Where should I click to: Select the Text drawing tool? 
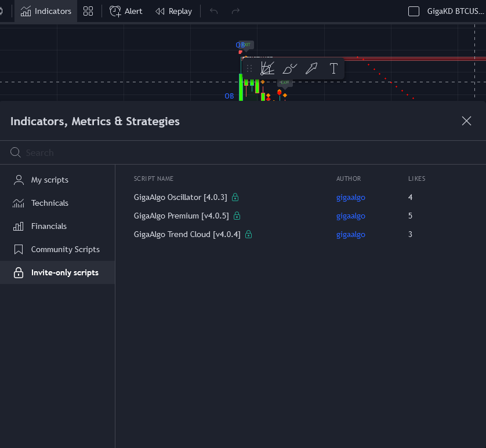tap(333, 68)
